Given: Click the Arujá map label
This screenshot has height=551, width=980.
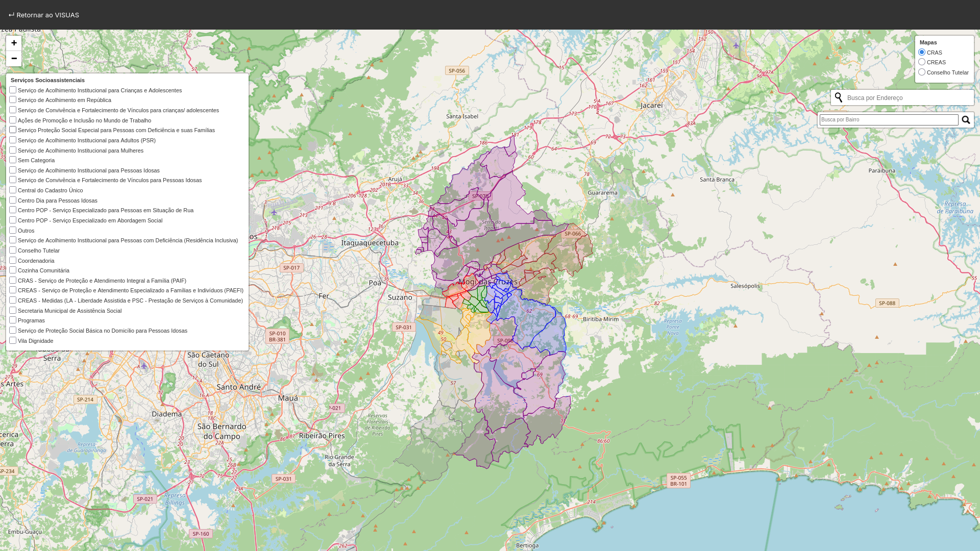Looking at the screenshot, I should tap(396, 179).
